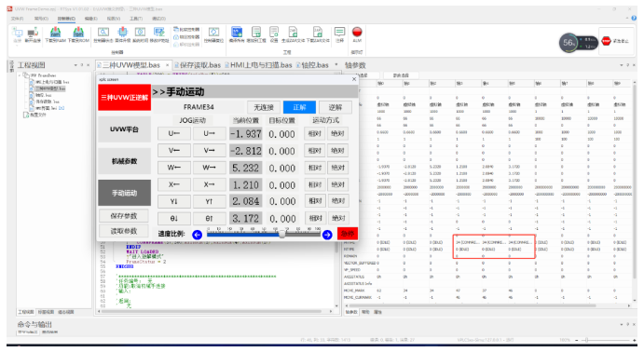Click the 添加到工程 add to project icon
Image resolution: width=644 pixels, height=352 pixels.
tap(256, 32)
